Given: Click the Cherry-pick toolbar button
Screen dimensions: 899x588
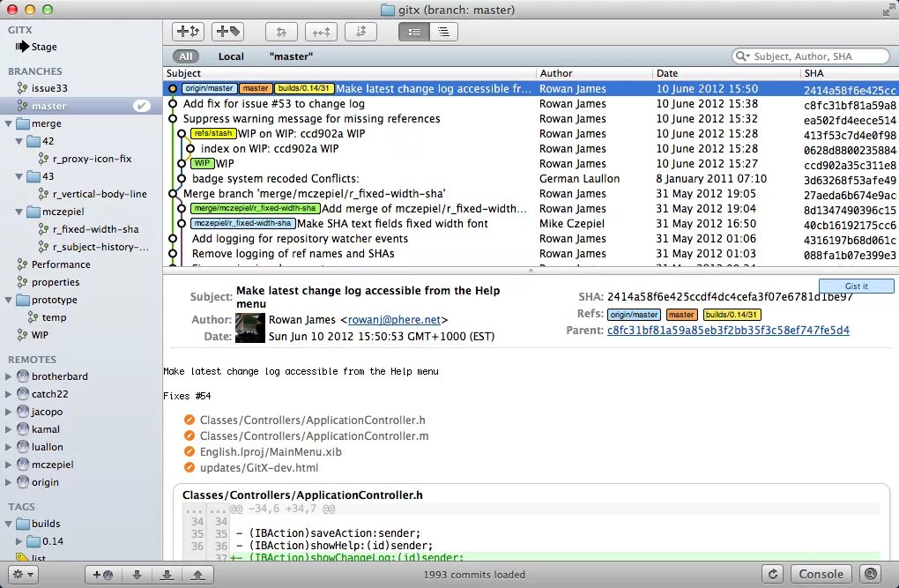Looking at the screenshot, I should tap(321, 32).
